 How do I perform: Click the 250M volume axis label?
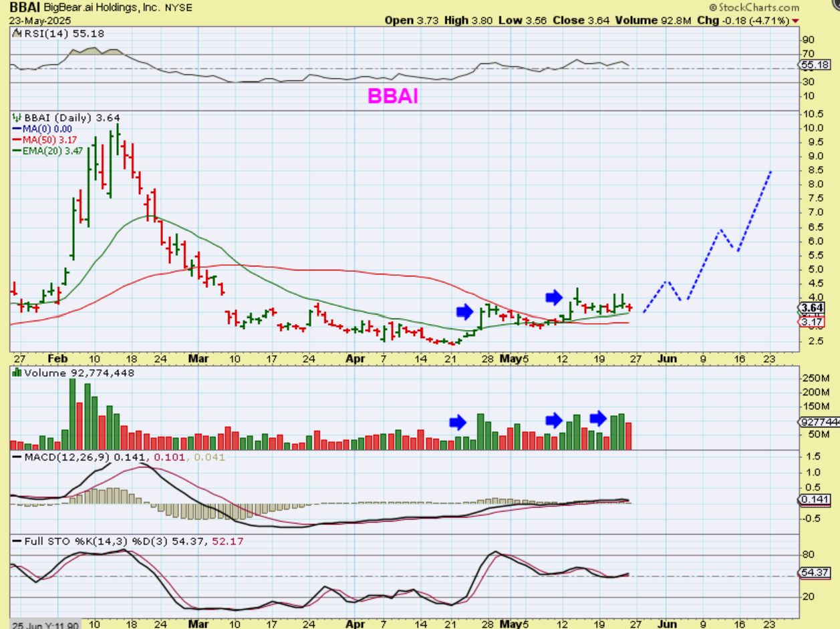tap(817, 378)
